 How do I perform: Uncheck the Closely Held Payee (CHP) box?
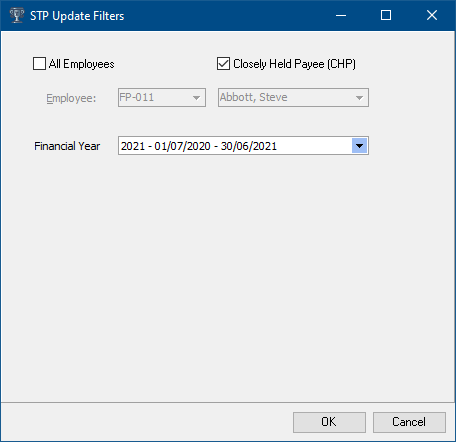coord(223,64)
